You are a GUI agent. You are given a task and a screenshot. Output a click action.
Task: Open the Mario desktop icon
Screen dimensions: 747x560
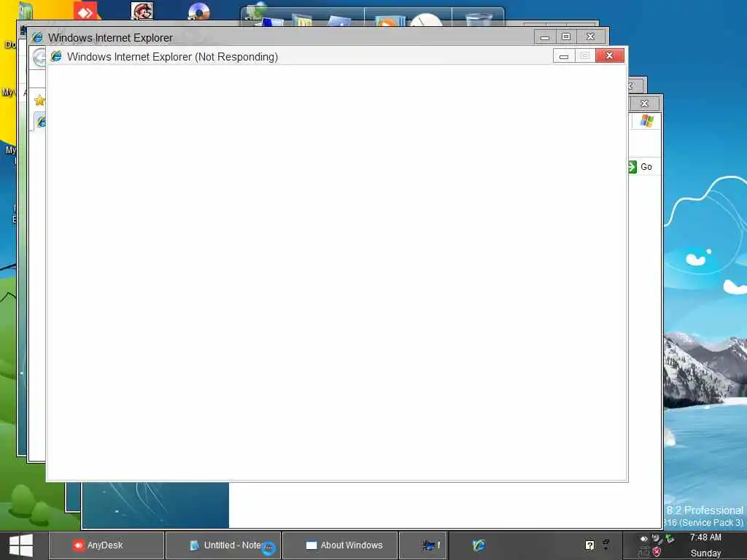[x=142, y=10]
